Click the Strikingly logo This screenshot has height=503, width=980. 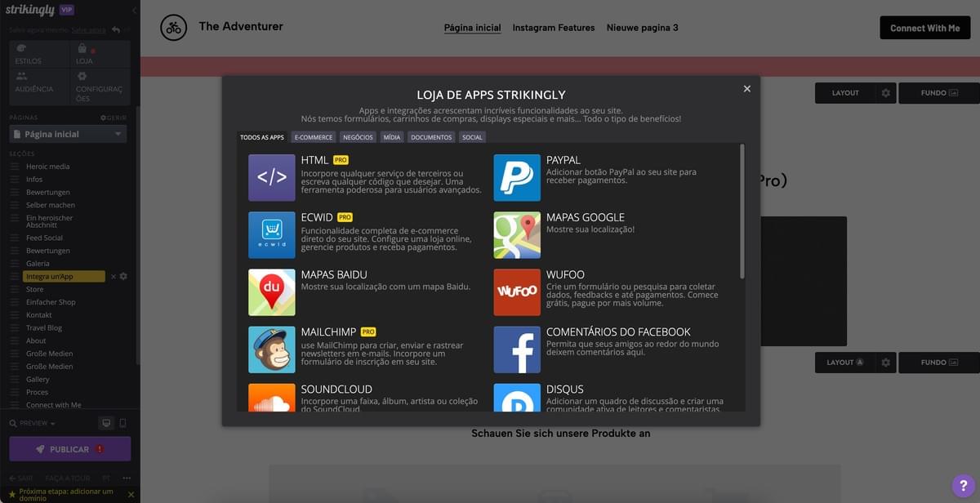tap(30, 10)
